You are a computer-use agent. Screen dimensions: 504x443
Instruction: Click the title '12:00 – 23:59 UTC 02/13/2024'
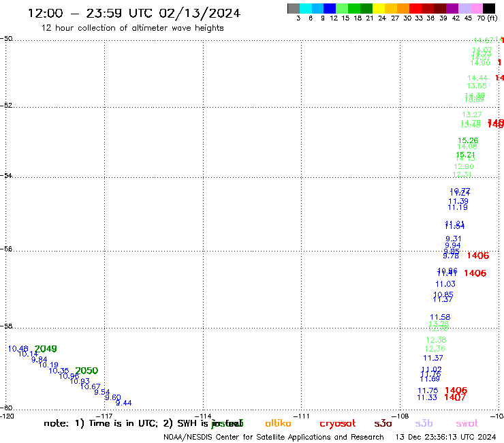point(134,14)
